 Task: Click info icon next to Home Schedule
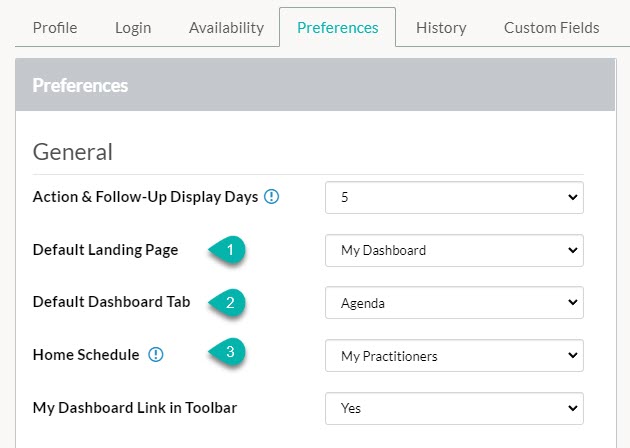155,355
